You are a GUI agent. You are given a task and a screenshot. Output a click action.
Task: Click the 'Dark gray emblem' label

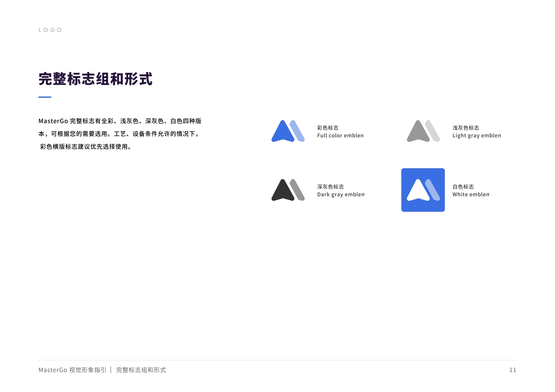coord(341,194)
